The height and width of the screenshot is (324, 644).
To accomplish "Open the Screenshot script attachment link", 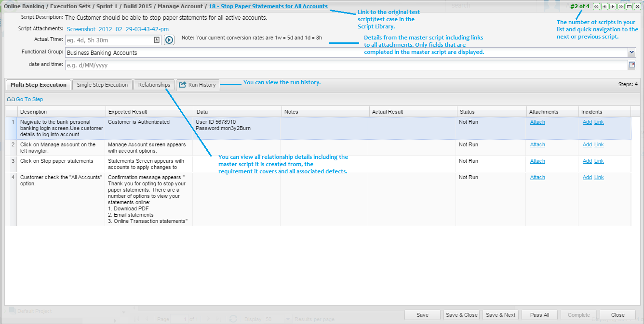I will (x=118, y=29).
